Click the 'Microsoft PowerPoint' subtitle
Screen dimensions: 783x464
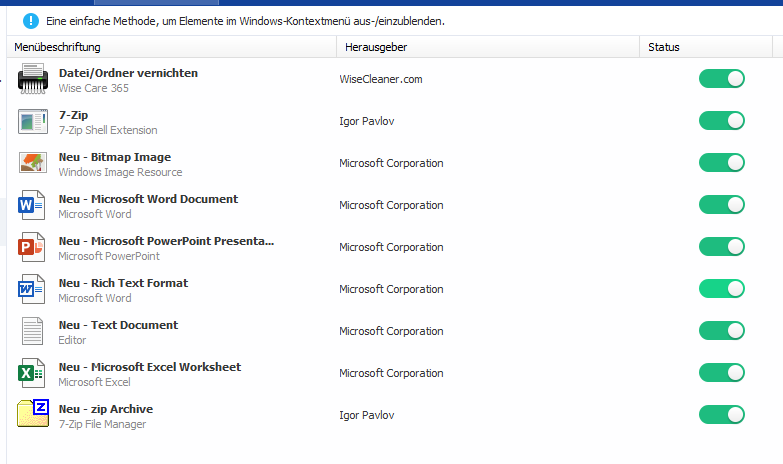109,256
